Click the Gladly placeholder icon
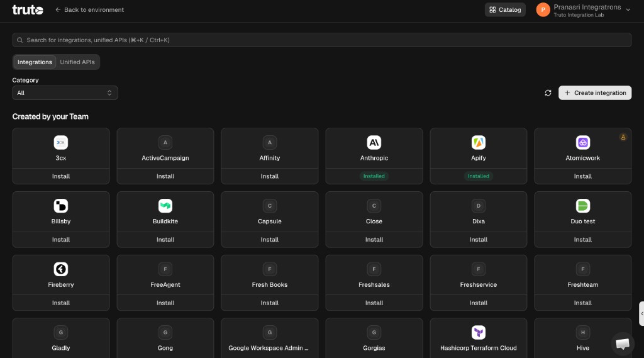Viewport: 644px width, 358px height. pos(61,332)
